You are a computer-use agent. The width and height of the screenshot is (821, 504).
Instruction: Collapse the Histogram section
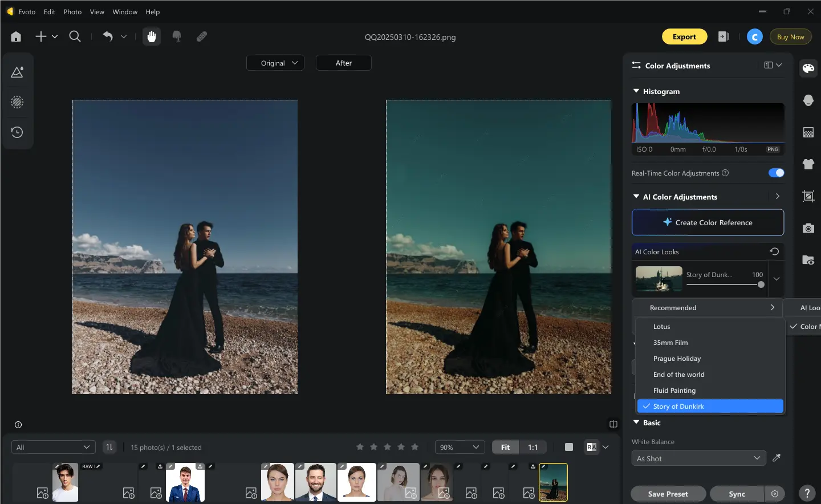[x=636, y=91]
